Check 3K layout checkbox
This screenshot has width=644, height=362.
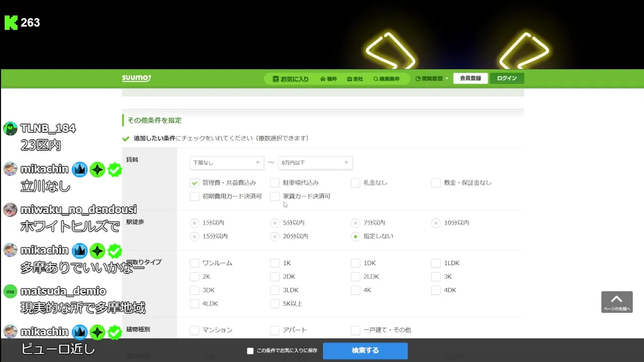[436, 277]
